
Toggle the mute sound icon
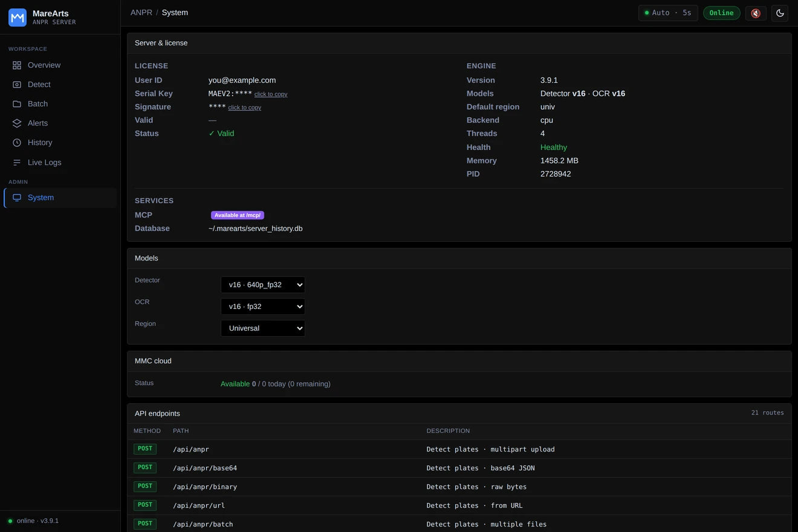tap(756, 13)
